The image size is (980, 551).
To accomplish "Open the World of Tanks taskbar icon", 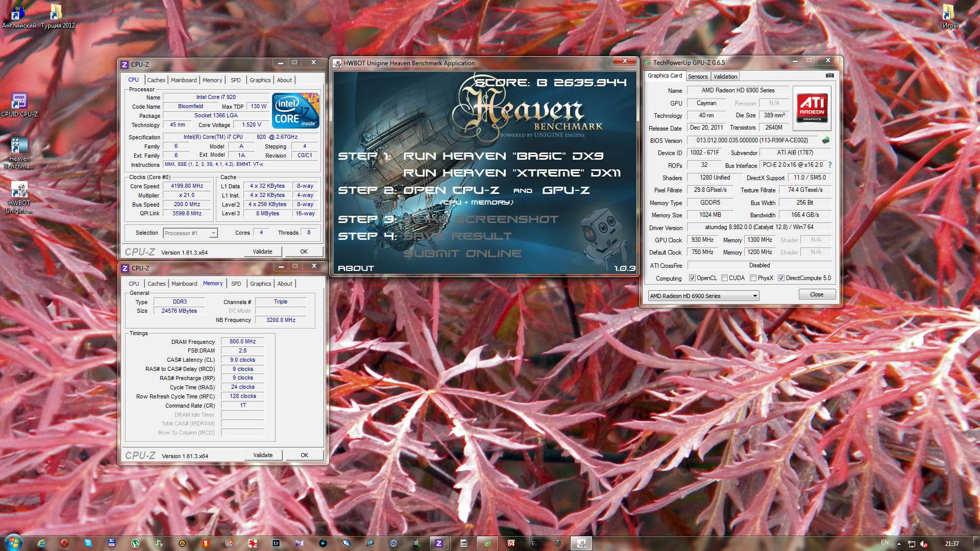I will (558, 543).
